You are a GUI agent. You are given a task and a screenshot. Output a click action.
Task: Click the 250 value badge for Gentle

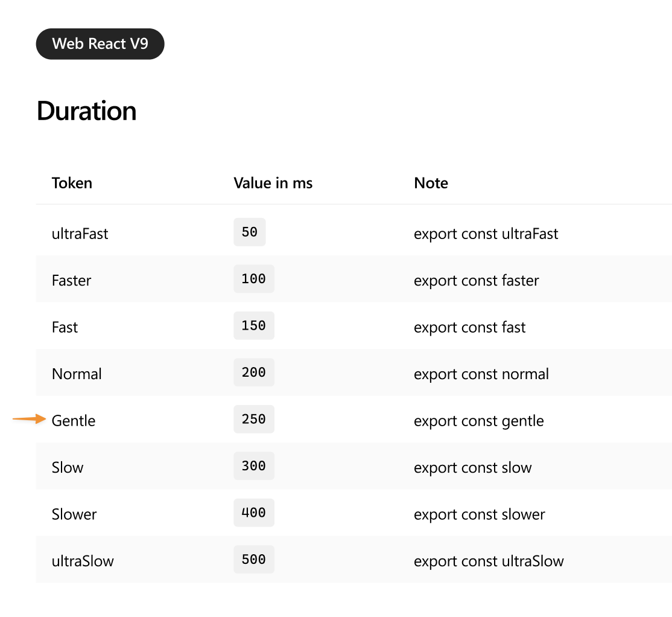click(254, 419)
